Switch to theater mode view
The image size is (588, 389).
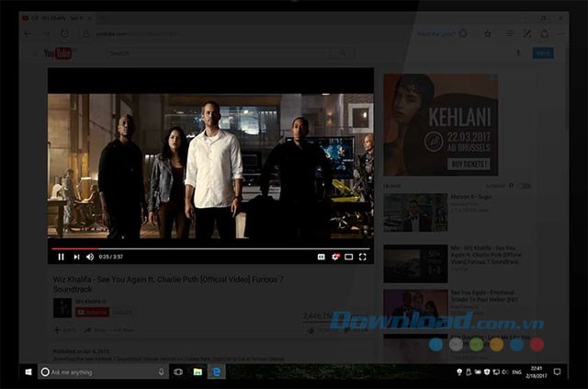(349, 257)
